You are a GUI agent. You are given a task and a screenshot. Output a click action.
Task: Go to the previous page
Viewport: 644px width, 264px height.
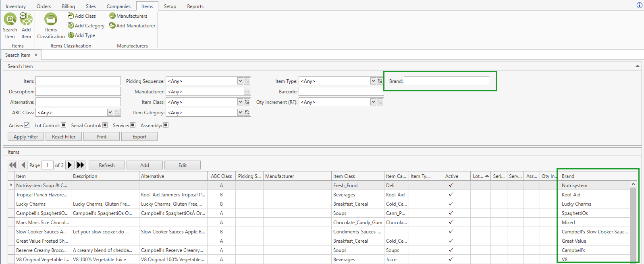click(23, 165)
